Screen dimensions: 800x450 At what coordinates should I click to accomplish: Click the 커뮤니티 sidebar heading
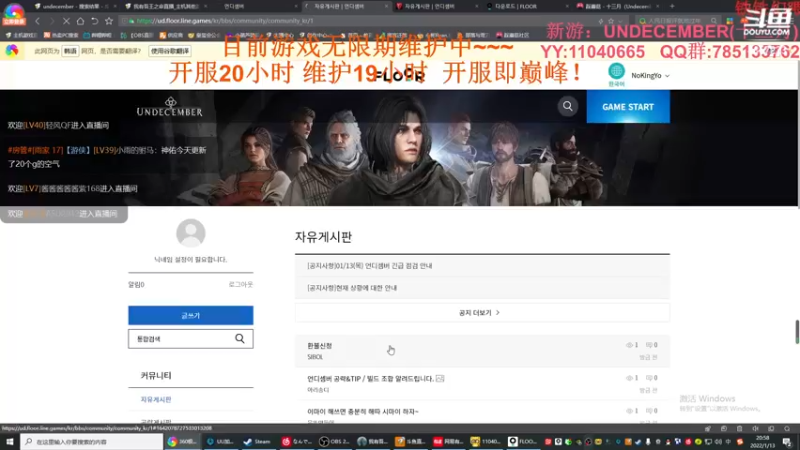[156, 376]
